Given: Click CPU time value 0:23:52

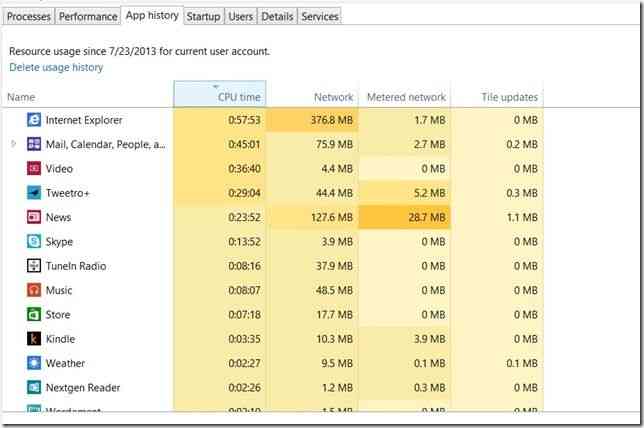Looking at the screenshot, I should (x=244, y=217).
